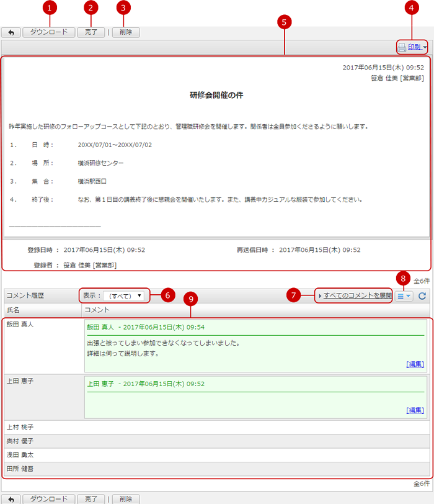Click the top back arrow button

(x=11, y=32)
